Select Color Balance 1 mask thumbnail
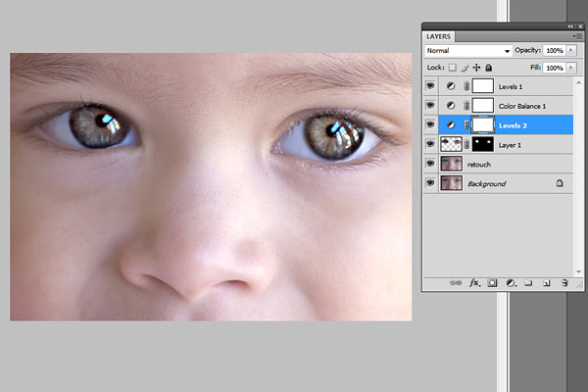588x392 pixels. click(x=482, y=106)
